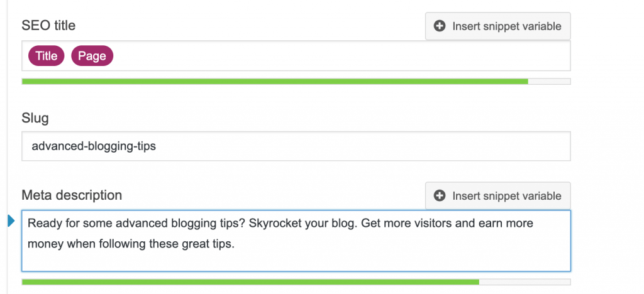
Task: Place cursor on word Skyrocket in description
Action: pyautogui.click(x=276, y=224)
